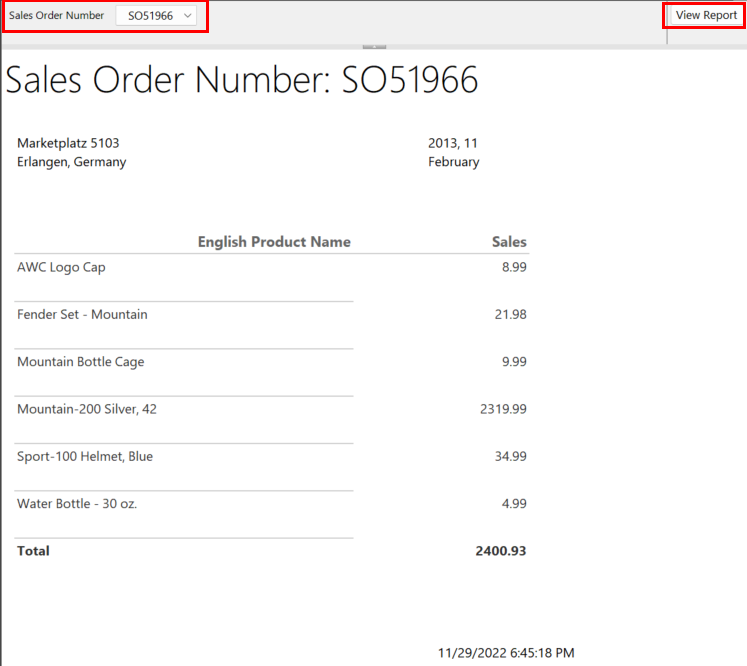Collapse the parameter pane using the splitter handle

pos(373,46)
